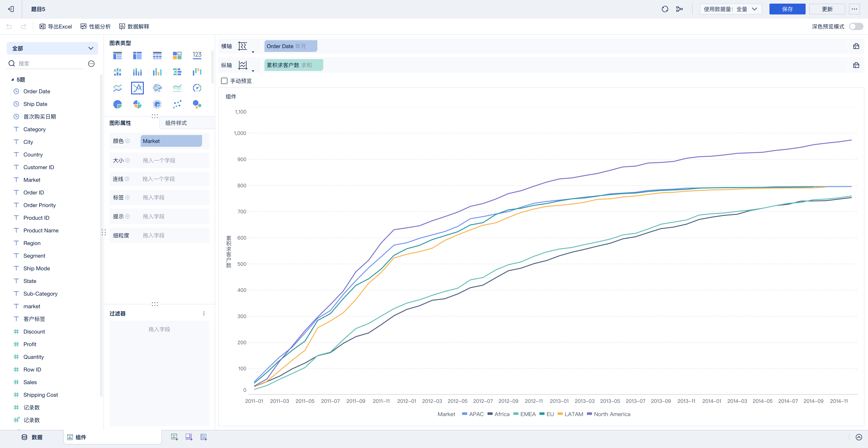The image size is (868, 448).
Task: Toggle 深色预览模式 switch
Action: (x=856, y=27)
